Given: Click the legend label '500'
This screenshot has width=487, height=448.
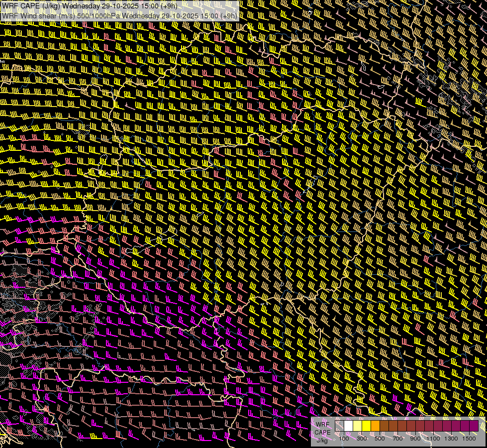Looking at the screenshot, I should tap(380, 439).
